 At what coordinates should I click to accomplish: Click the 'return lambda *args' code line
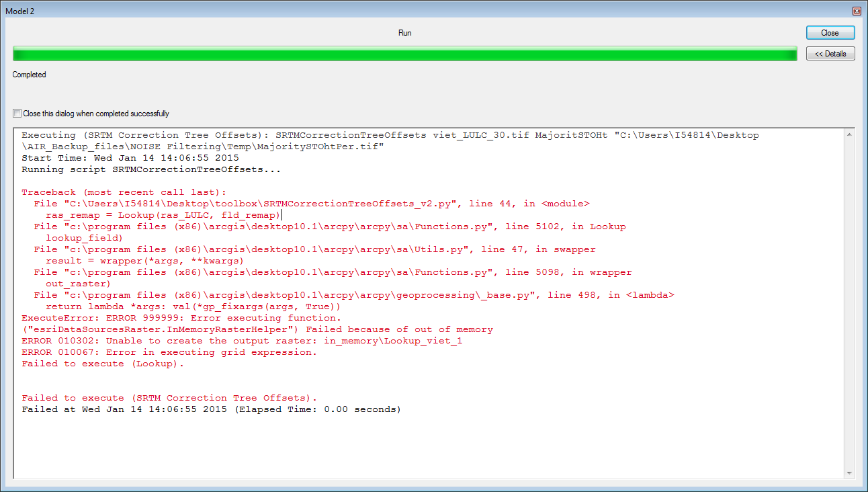pyautogui.click(x=193, y=306)
